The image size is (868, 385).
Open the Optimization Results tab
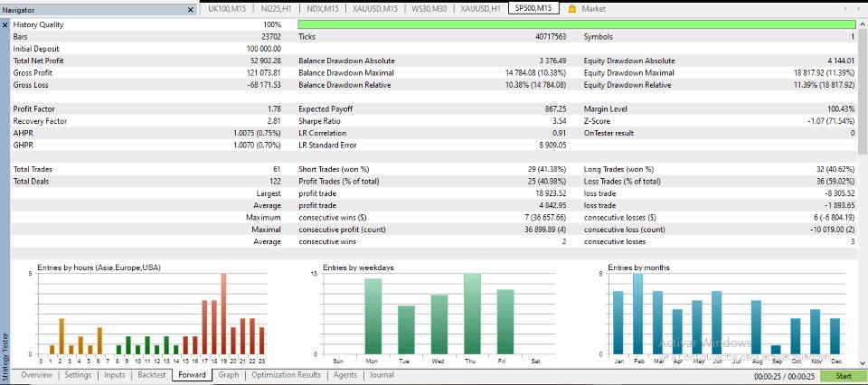point(287,375)
